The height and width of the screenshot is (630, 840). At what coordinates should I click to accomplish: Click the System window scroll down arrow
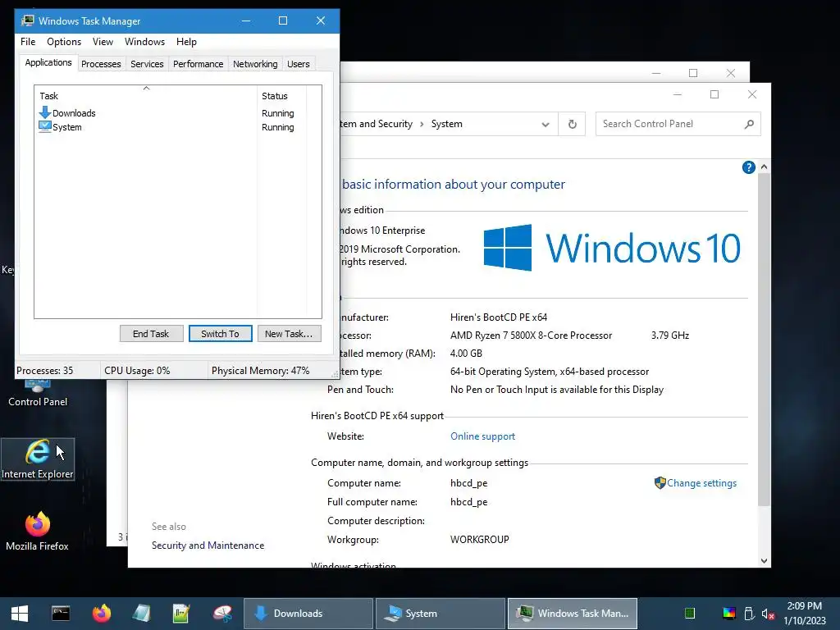[x=764, y=561]
